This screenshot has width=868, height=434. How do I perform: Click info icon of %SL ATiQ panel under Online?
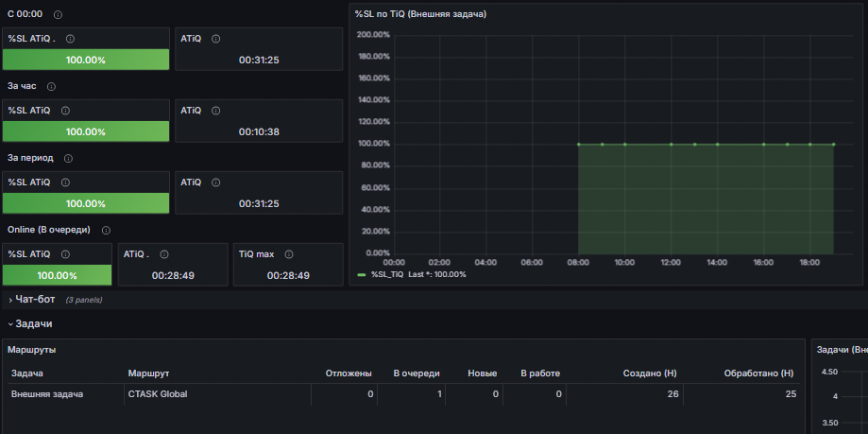(x=65, y=254)
